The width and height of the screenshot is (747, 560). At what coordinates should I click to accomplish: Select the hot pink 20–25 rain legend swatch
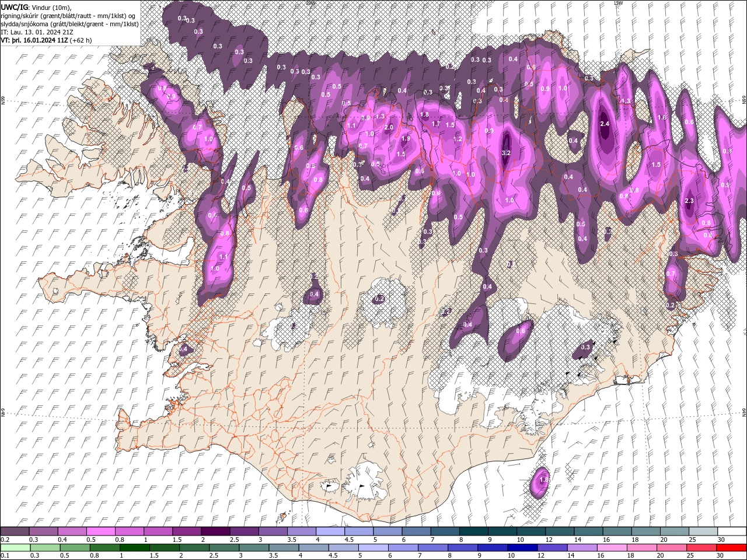click(x=671, y=548)
